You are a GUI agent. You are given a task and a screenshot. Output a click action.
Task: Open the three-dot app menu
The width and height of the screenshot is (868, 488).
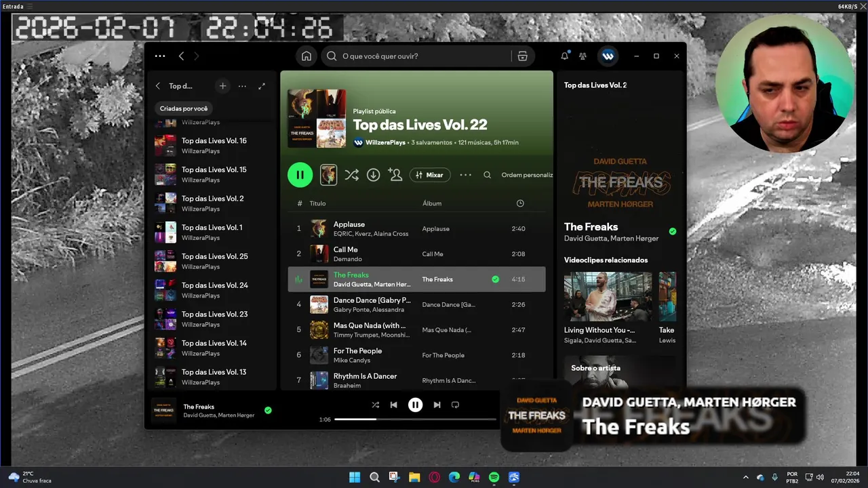click(160, 56)
